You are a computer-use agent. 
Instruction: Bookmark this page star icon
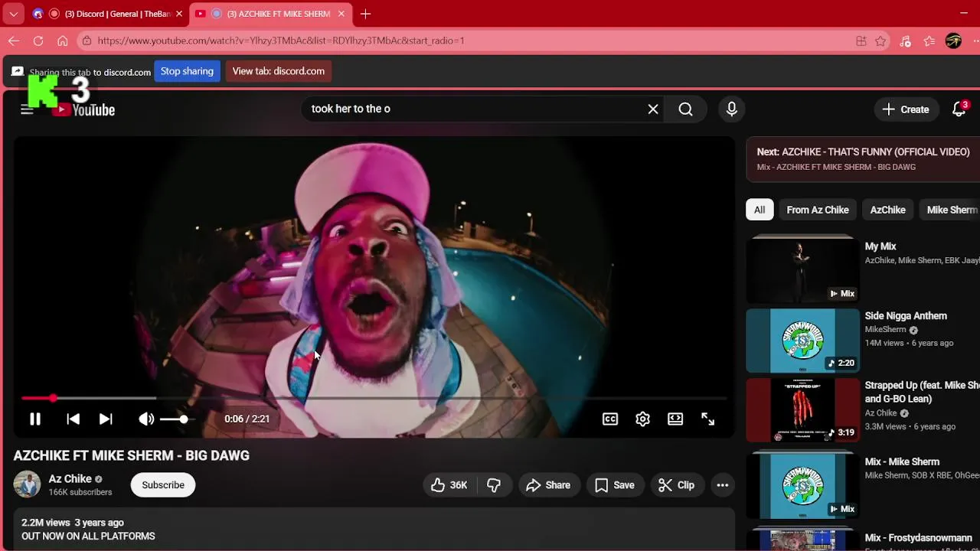pyautogui.click(x=880, y=41)
